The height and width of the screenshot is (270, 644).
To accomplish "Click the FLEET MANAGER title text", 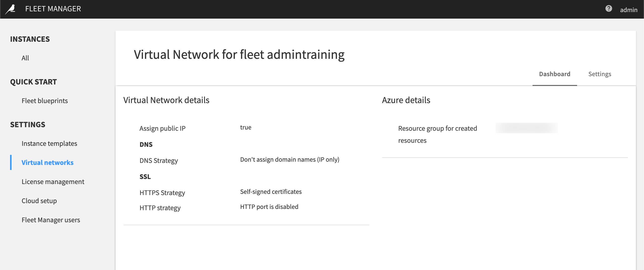I will 53,9.
